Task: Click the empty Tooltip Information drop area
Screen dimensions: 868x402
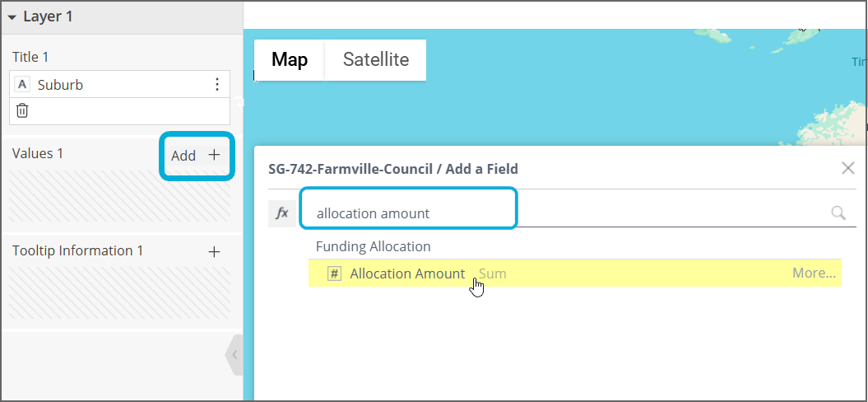Action: 119,292
